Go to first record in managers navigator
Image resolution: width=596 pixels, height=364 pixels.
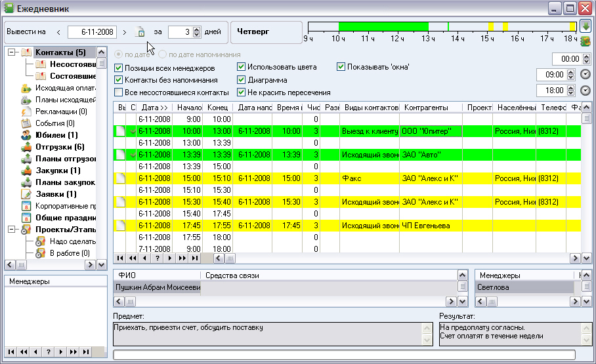coord(11,352)
